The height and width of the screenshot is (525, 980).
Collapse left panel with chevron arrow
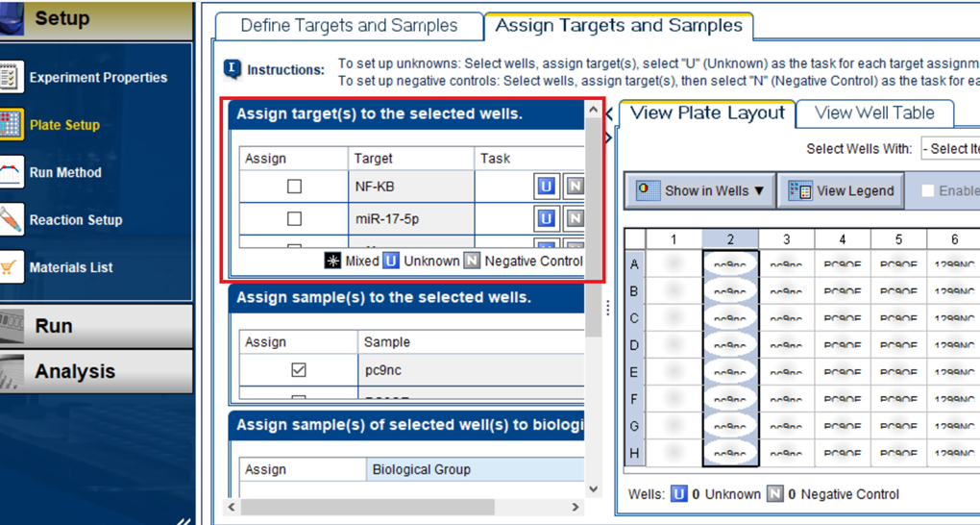click(609, 114)
